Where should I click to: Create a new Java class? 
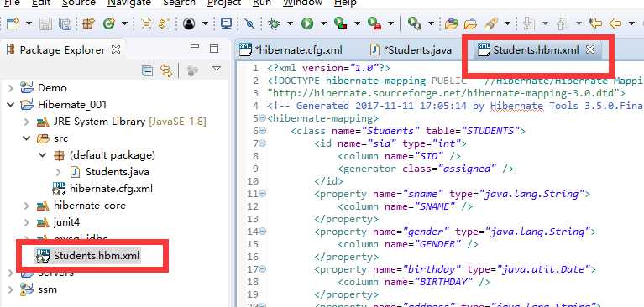109,23
